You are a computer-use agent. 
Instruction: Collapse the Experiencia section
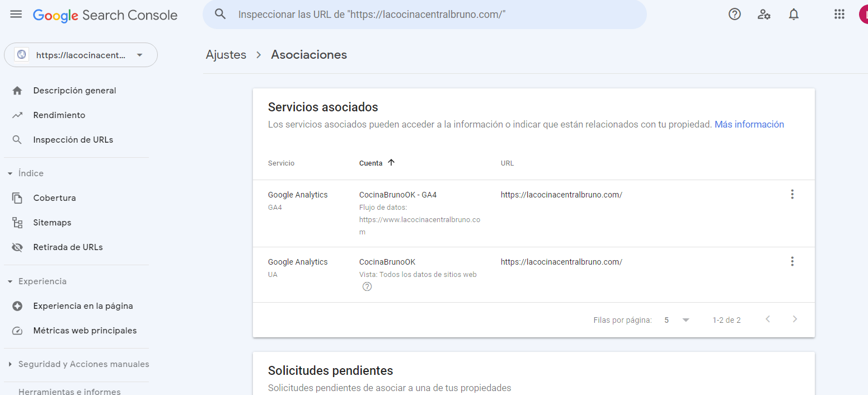10,281
